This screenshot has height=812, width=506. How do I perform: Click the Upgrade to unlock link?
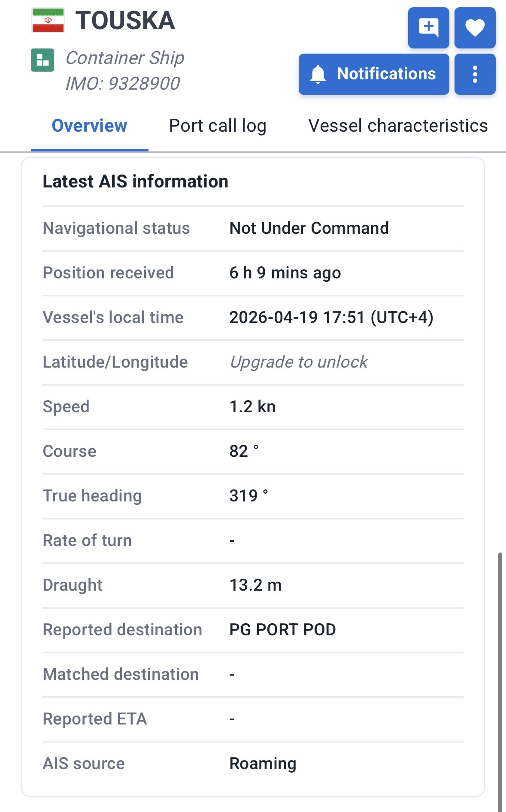tap(299, 362)
